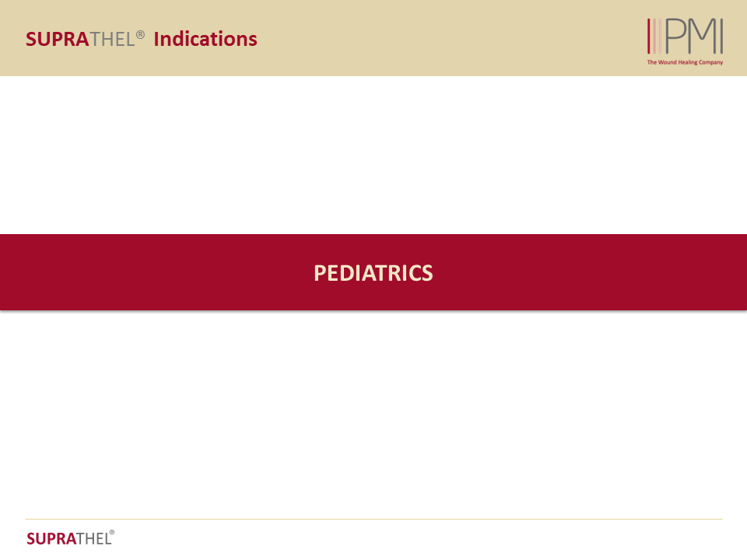This screenshot has width=747, height=560.
Task: Click bold "SUPRA" in the header title
Action: [x=58, y=39]
